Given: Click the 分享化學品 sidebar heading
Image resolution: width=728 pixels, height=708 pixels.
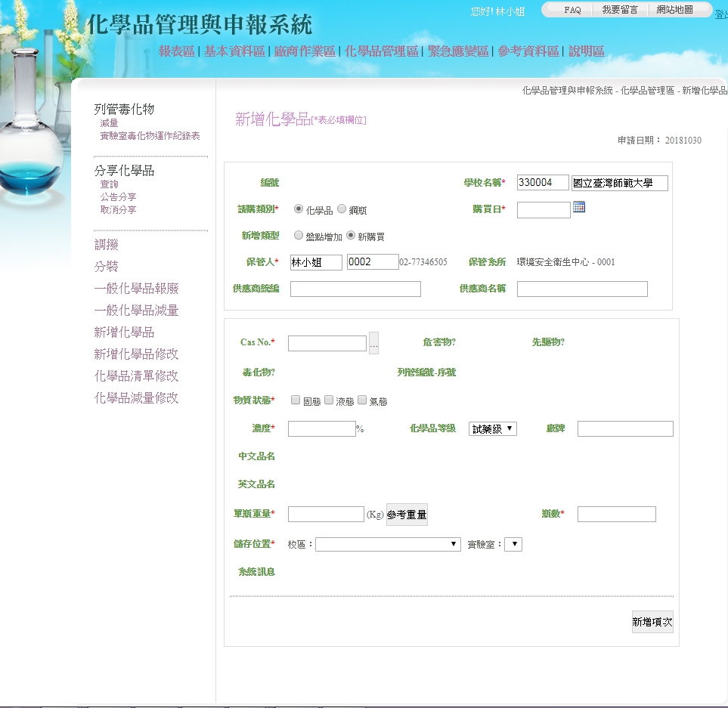Looking at the screenshot, I should coord(124,170).
